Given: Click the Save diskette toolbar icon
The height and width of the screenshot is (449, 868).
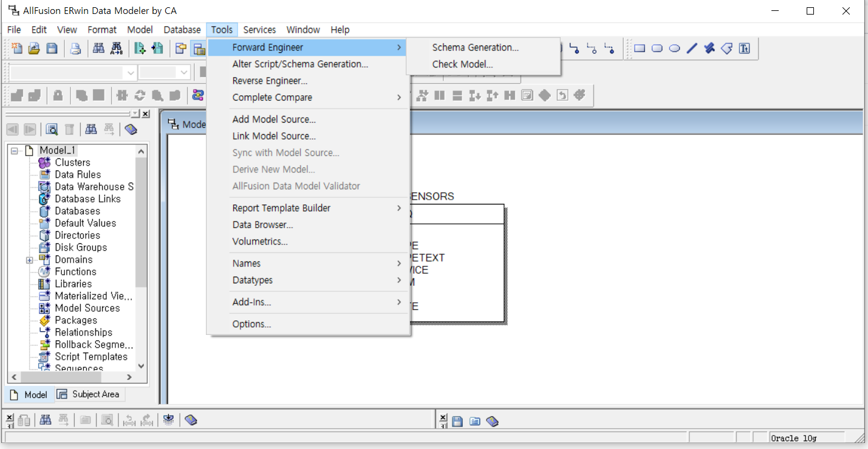Looking at the screenshot, I should click(52, 49).
